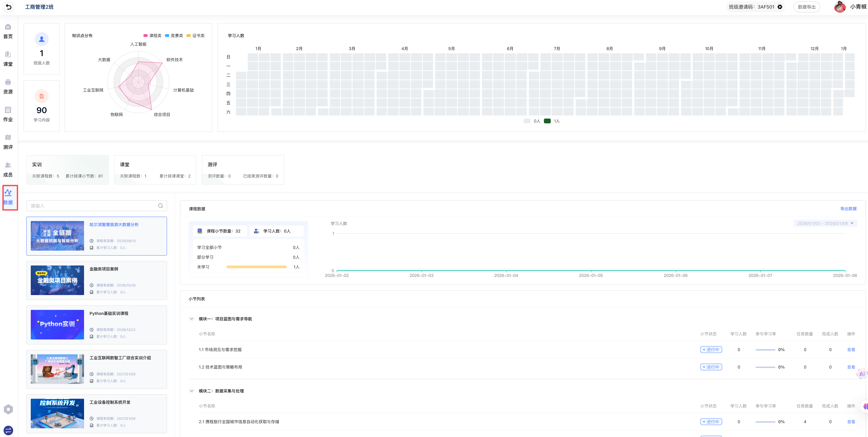Select the 课堂 summary tab

(155, 169)
